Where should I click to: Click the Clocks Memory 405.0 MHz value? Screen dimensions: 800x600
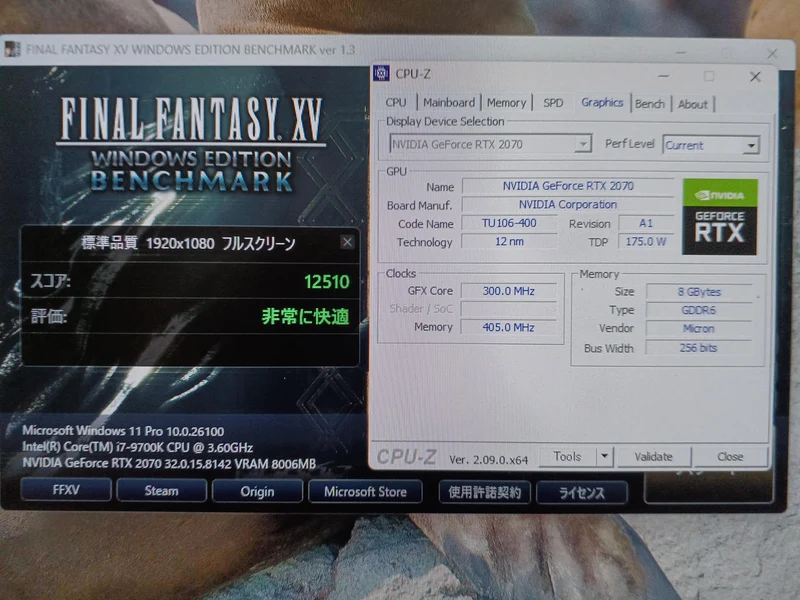point(509,327)
